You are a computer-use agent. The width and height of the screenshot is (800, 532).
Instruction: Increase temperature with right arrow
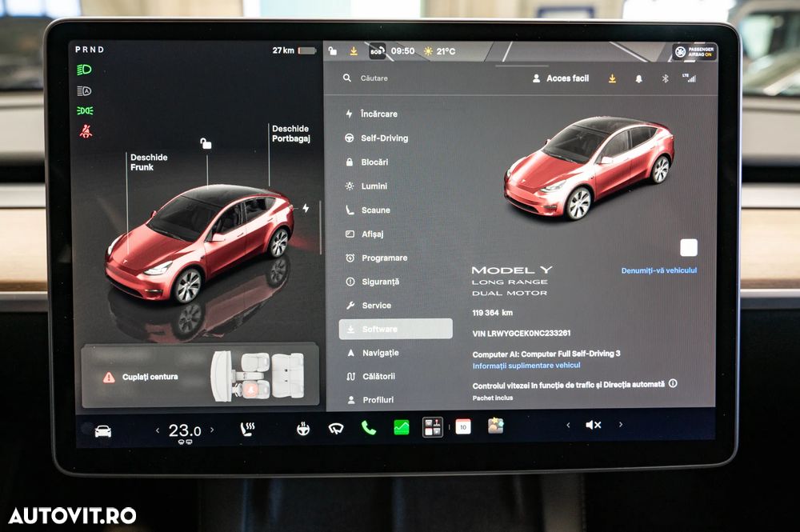pyautogui.click(x=212, y=430)
